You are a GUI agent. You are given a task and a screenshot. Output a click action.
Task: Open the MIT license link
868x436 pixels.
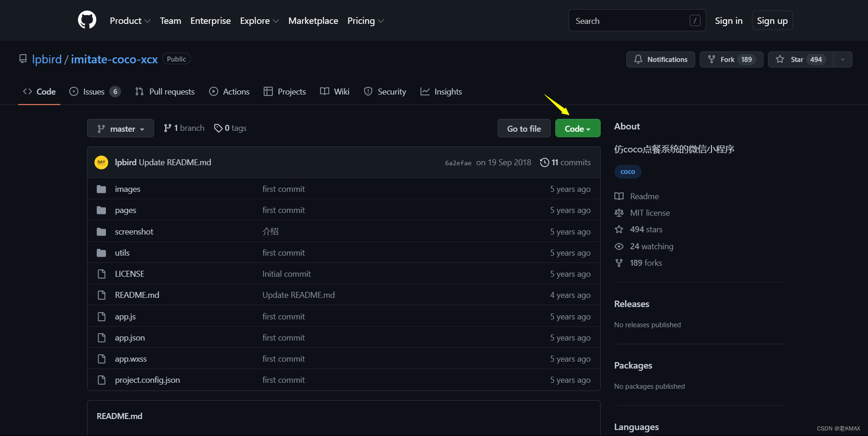642,213
